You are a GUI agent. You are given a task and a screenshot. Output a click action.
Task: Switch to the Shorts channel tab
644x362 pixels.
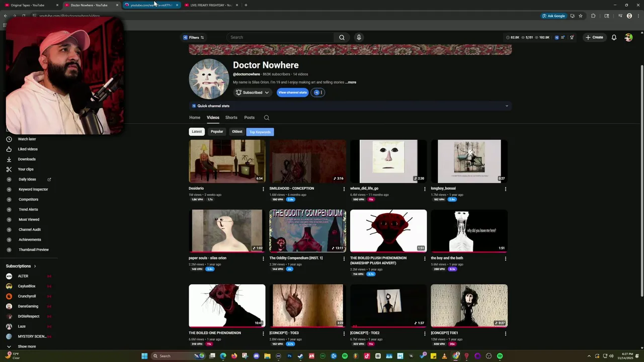point(231,118)
